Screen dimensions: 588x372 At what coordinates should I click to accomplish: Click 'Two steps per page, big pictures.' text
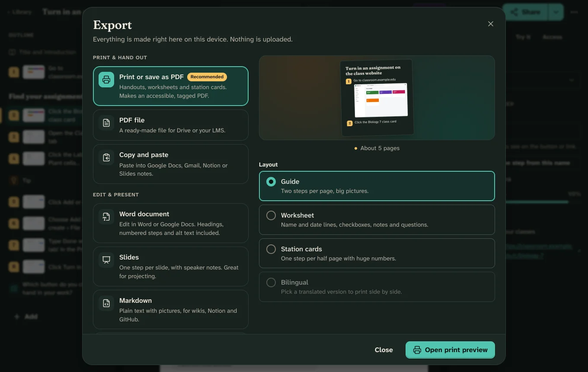pyautogui.click(x=325, y=191)
